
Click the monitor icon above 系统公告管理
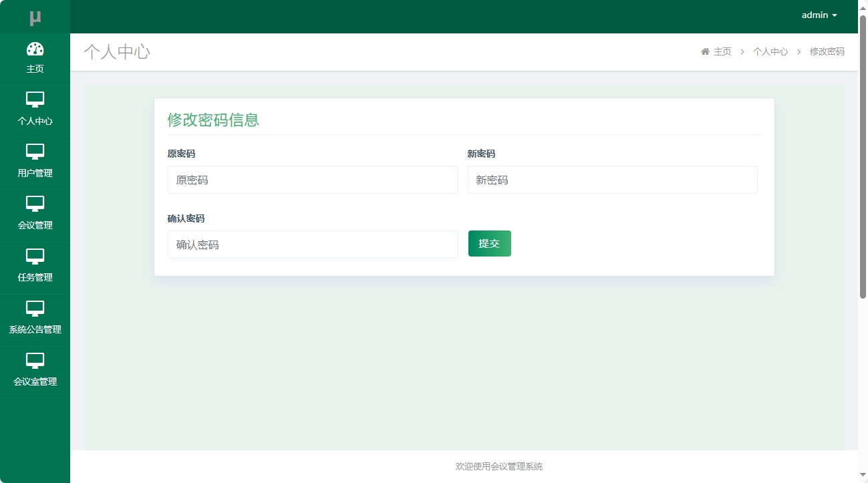pos(35,309)
